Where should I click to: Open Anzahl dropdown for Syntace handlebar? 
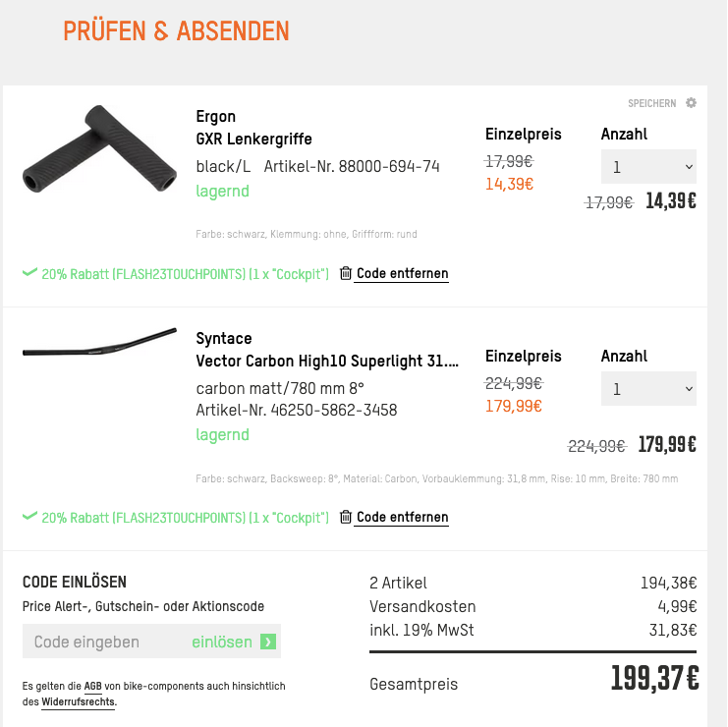pyautogui.click(x=648, y=389)
